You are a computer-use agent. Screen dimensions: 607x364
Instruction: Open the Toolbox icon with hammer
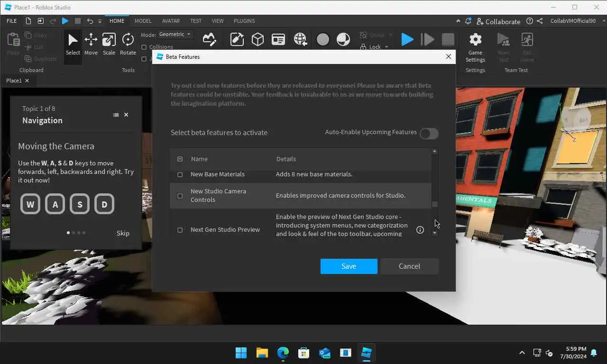pos(237,39)
